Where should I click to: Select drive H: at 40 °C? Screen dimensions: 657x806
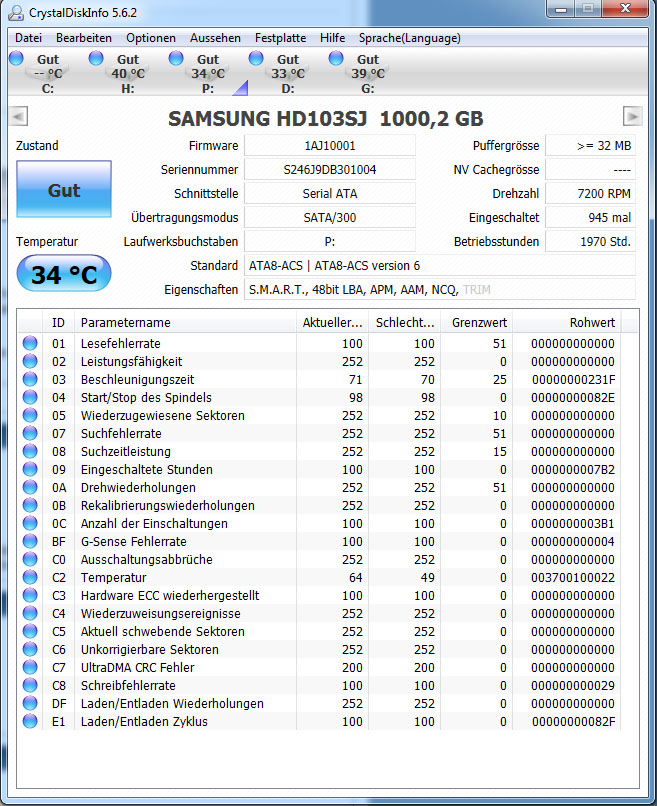tap(128, 74)
